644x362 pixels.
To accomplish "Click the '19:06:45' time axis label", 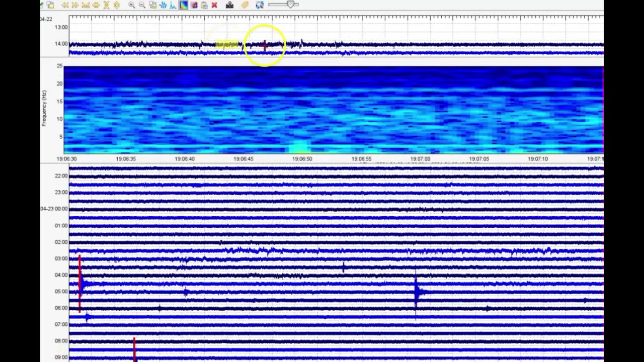I will point(244,159).
